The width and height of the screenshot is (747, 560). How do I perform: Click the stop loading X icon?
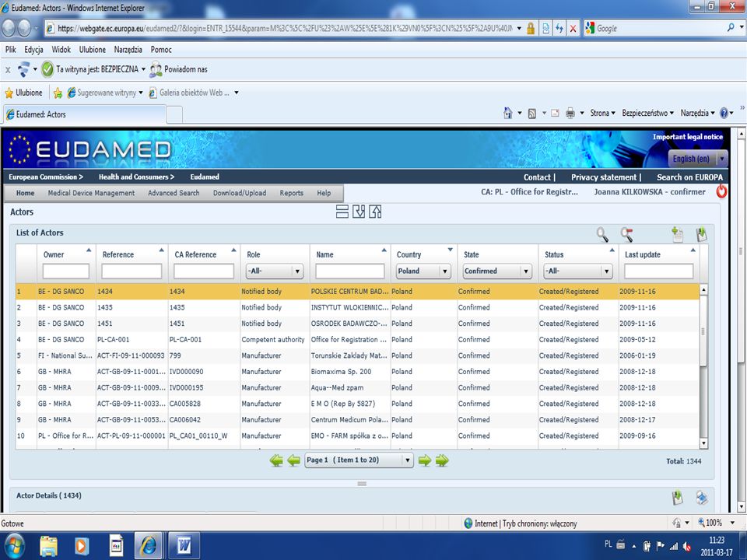pyautogui.click(x=573, y=29)
